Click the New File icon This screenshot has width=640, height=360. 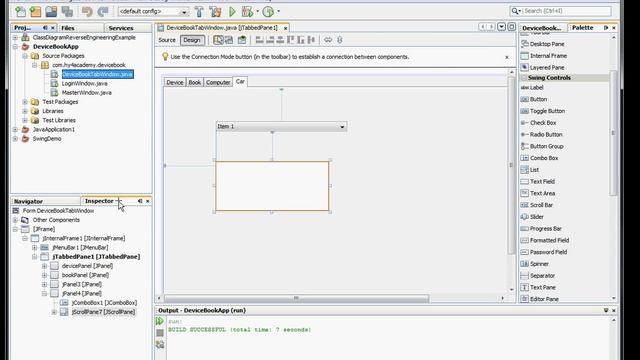20,11
